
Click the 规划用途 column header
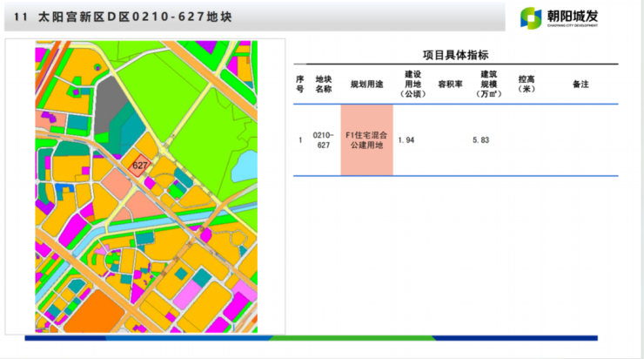[x=366, y=84]
